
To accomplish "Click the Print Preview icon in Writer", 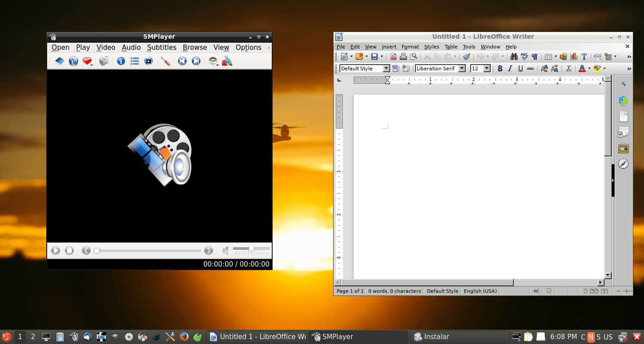I will coord(414,57).
